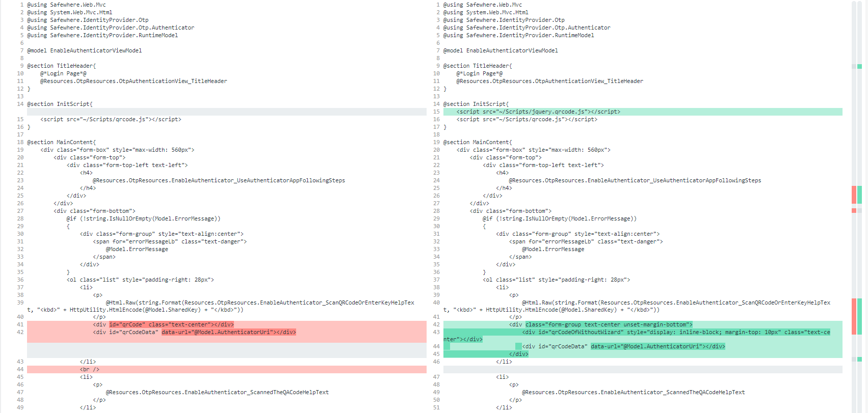Click '@section InitScript{' in the original pane
The width and height of the screenshot is (868, 413).
click(60, 104)
